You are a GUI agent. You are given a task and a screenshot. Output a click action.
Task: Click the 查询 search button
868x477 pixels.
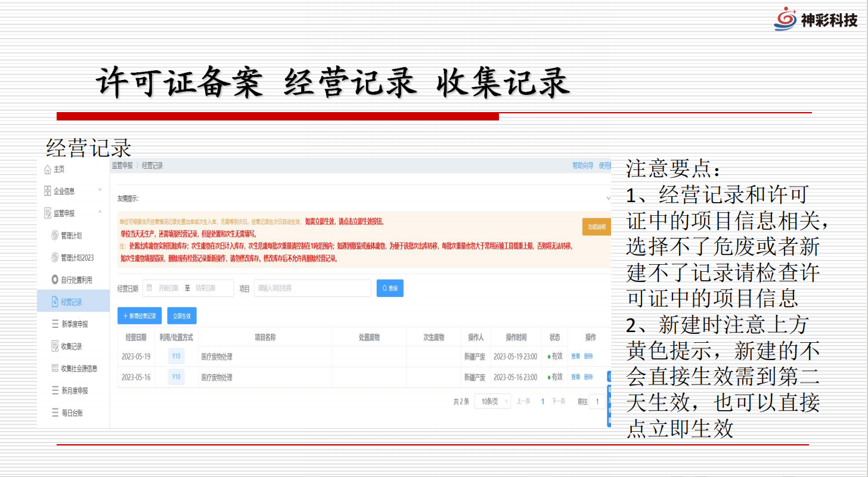click(x=390, y=289)
